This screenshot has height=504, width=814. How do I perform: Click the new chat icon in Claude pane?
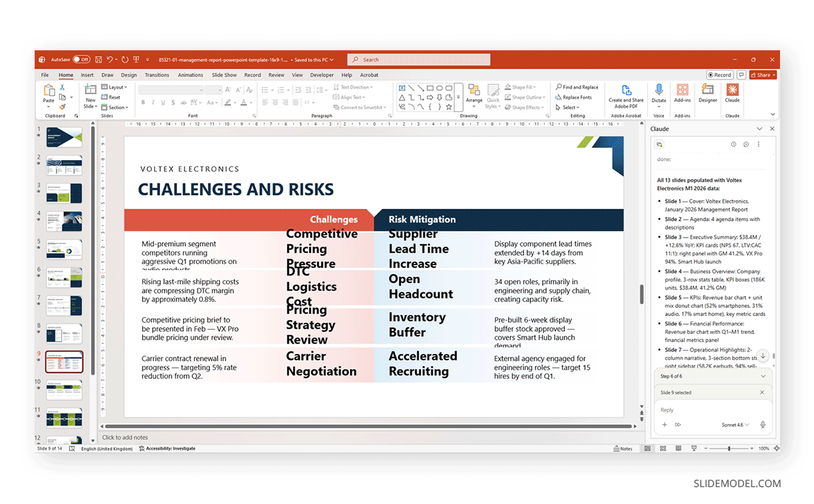click(x=745, y=144)
